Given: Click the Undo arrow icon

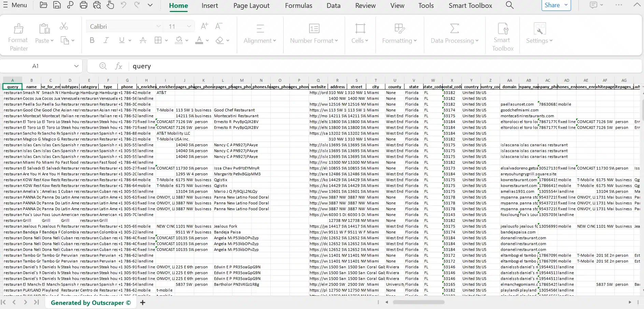Looking at the screenshot, I should [124, 5].
